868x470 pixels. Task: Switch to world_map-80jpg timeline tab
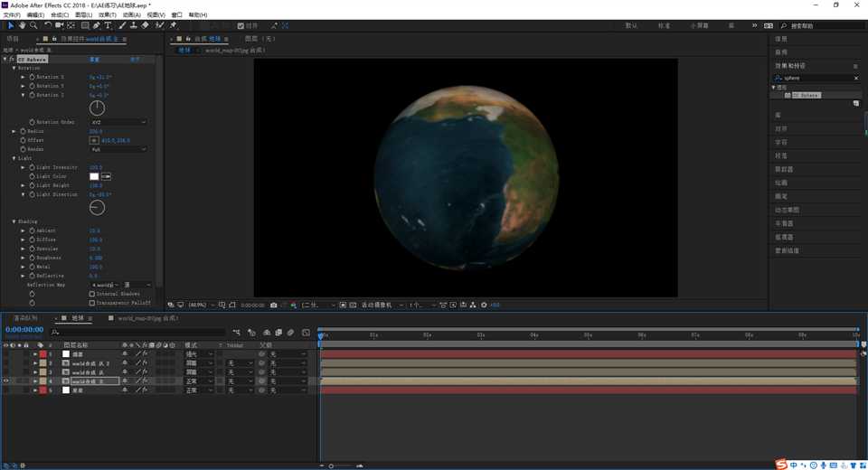pyautogui.click(x=147, y=318)
